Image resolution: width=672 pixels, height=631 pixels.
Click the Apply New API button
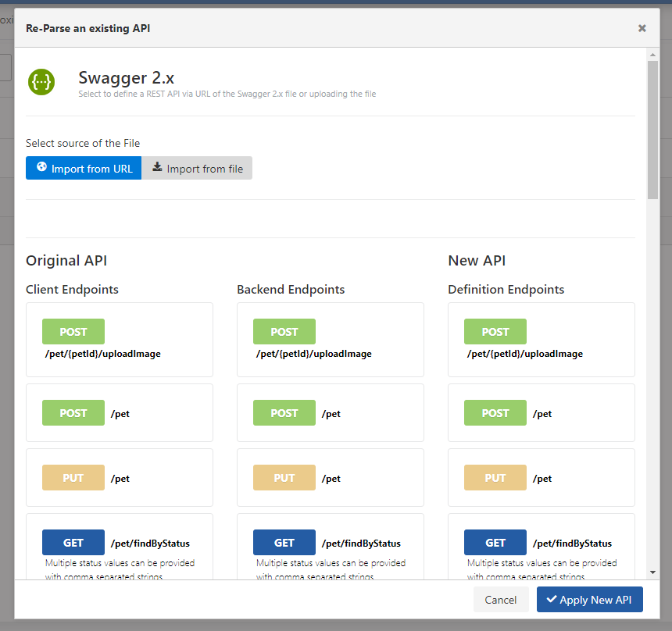pos(589,599)
